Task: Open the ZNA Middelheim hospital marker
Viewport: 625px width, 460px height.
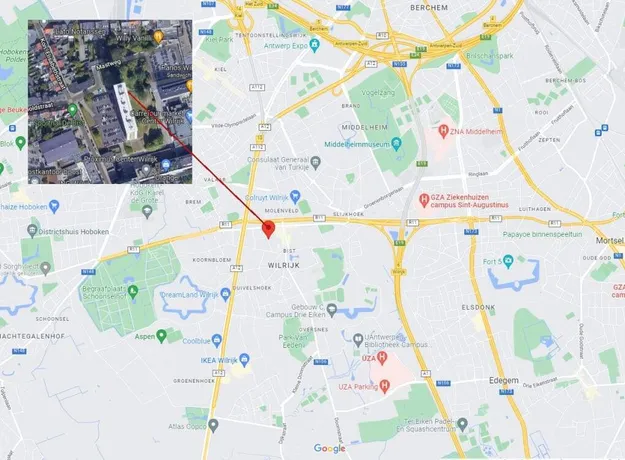Action: (x=443, y=131)
